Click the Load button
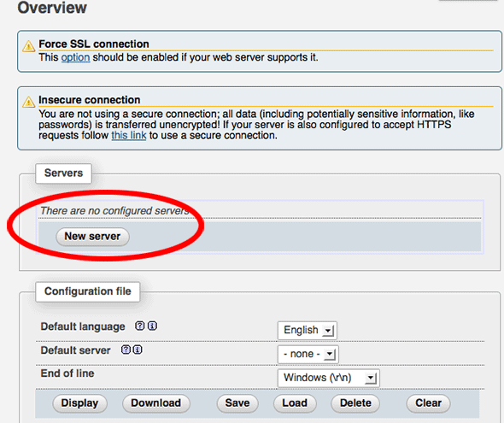 pos(295,403)
